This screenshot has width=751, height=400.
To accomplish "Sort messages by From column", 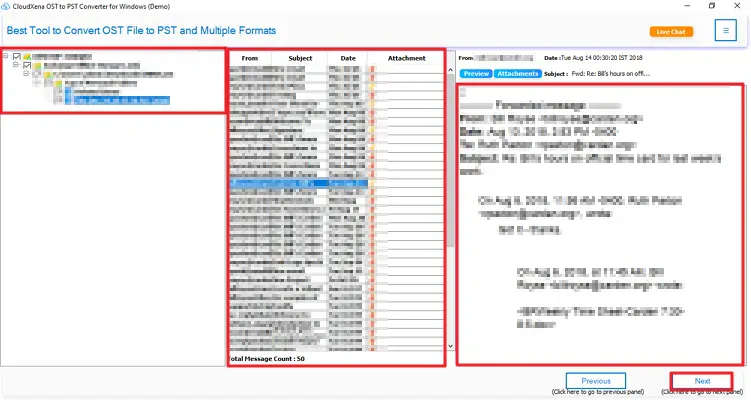I will point(250,58).
